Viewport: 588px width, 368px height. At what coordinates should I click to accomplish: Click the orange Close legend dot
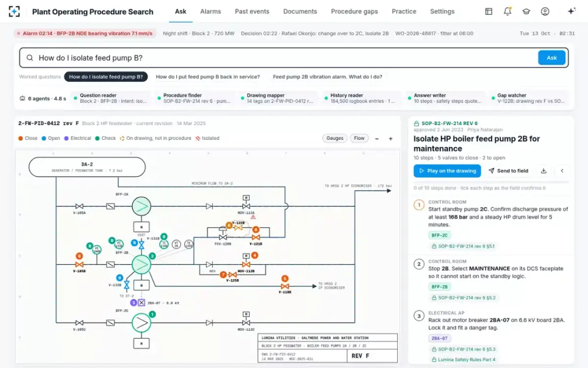tap(21, 138)
